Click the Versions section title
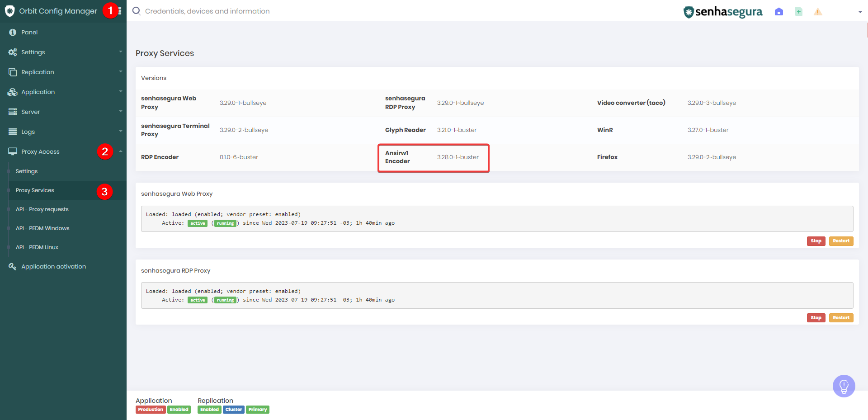 tap(154, 78)
